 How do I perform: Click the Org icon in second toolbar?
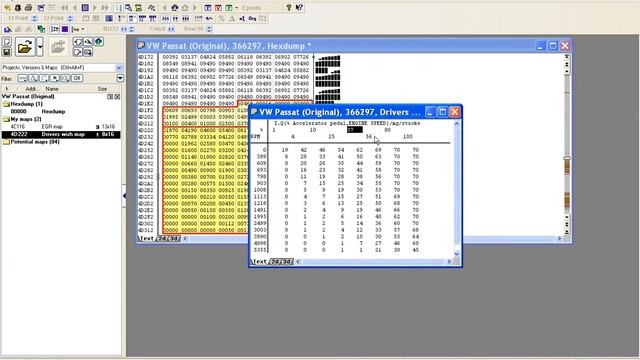click(x=252, y=19)
